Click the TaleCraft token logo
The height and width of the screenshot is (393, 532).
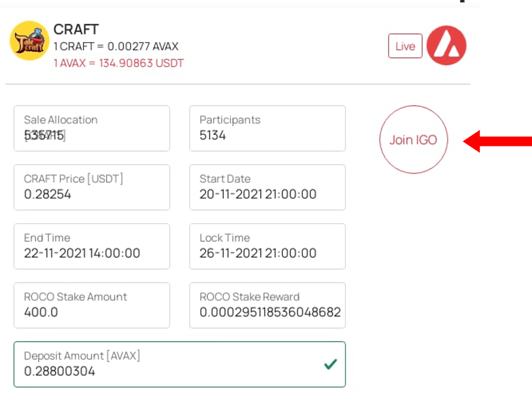pos(29,41)
